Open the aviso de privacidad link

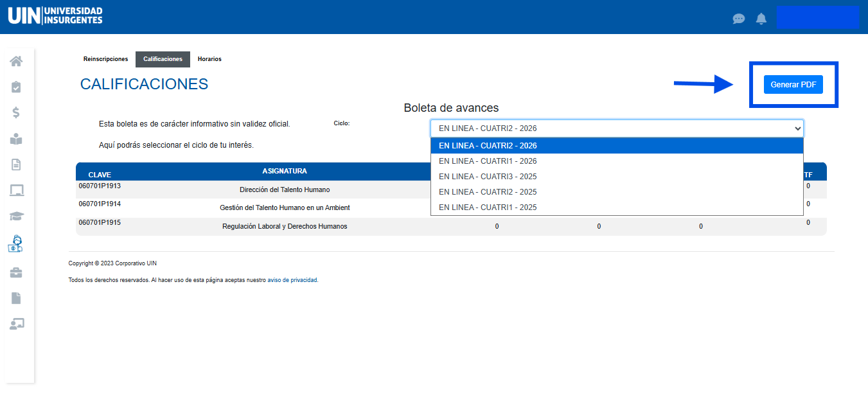[292, 280]
